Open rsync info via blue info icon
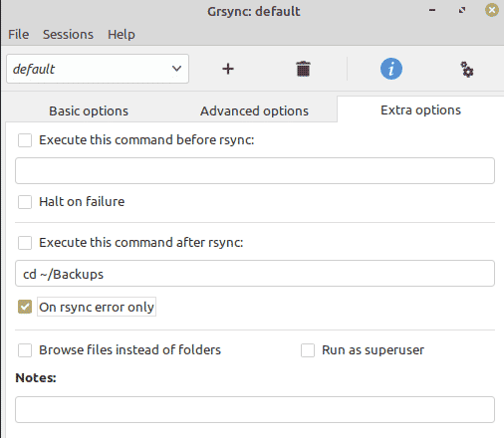Screen dimensions: 504x438 pos(391,69)
